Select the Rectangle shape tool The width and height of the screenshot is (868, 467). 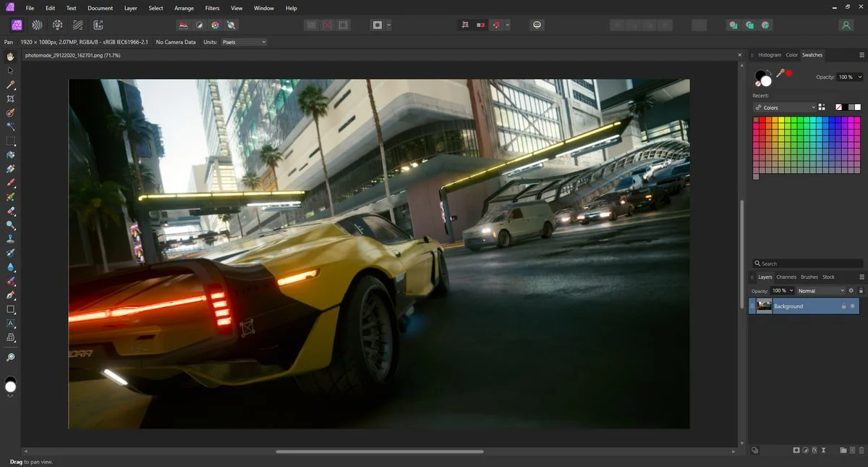pyautogui.click(x=10, y=309)
